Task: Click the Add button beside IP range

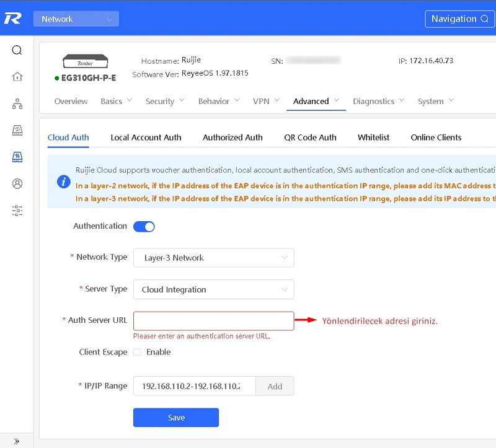Action: [x=275, y=386]
